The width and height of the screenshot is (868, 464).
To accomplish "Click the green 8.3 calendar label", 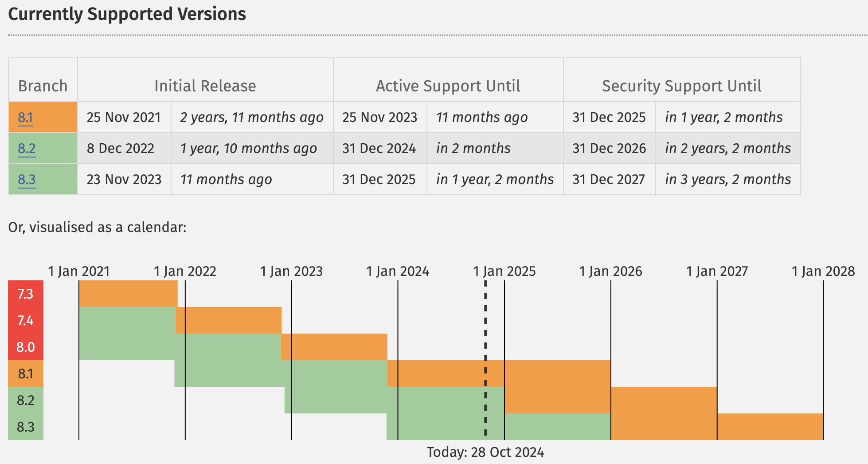I will (x=26, y=427).
